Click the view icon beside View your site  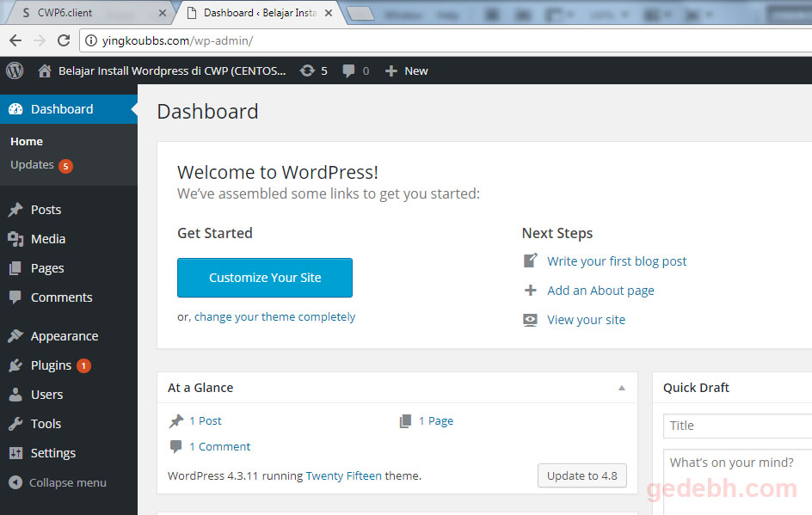coord(530,320)
